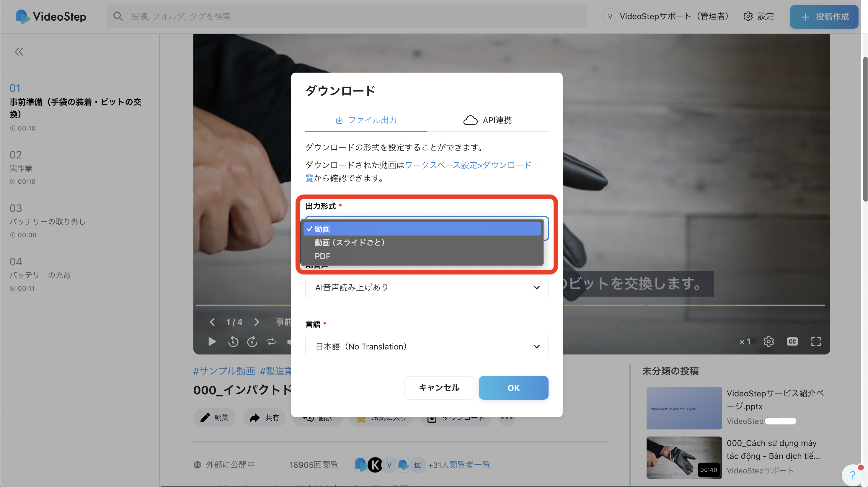Skip forward 5 seconds in the player
The width and height of the screenshot is (868, 487).
pos(252,341)
